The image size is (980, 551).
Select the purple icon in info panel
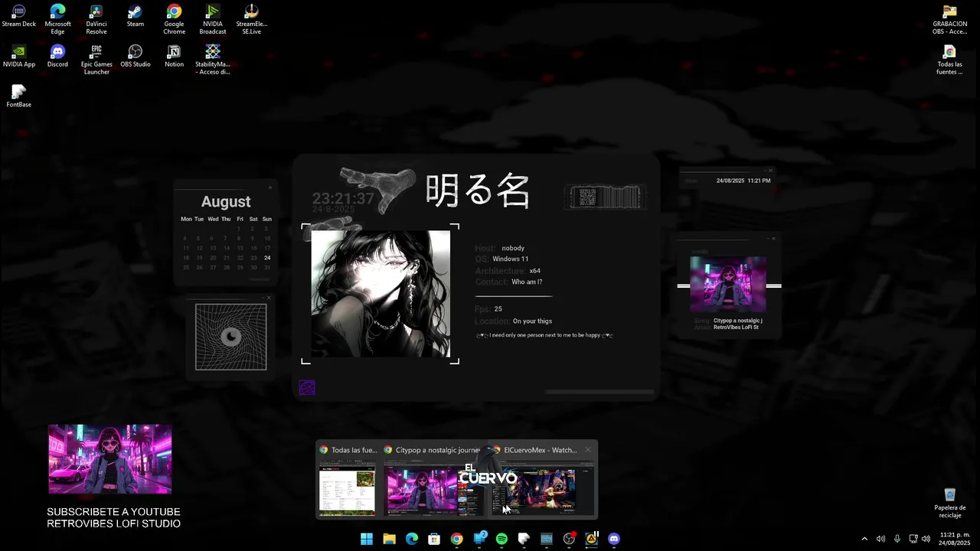[307, 388]
